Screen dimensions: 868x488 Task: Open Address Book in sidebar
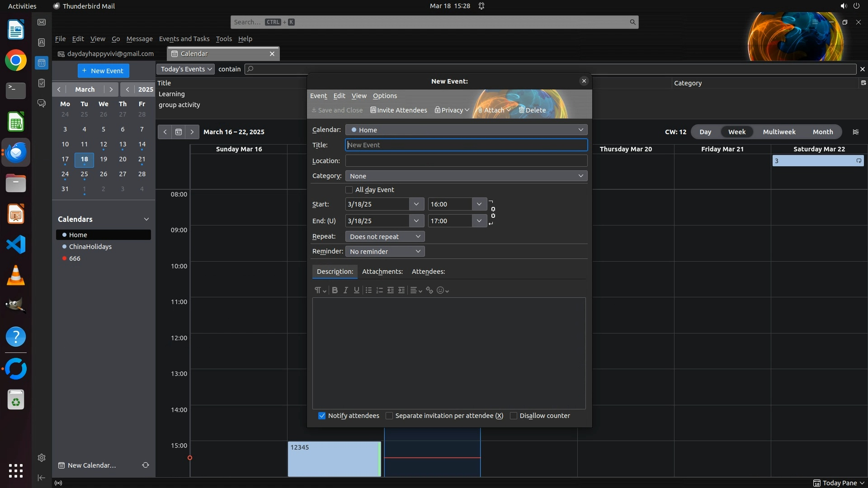click(x=42, y=42)
